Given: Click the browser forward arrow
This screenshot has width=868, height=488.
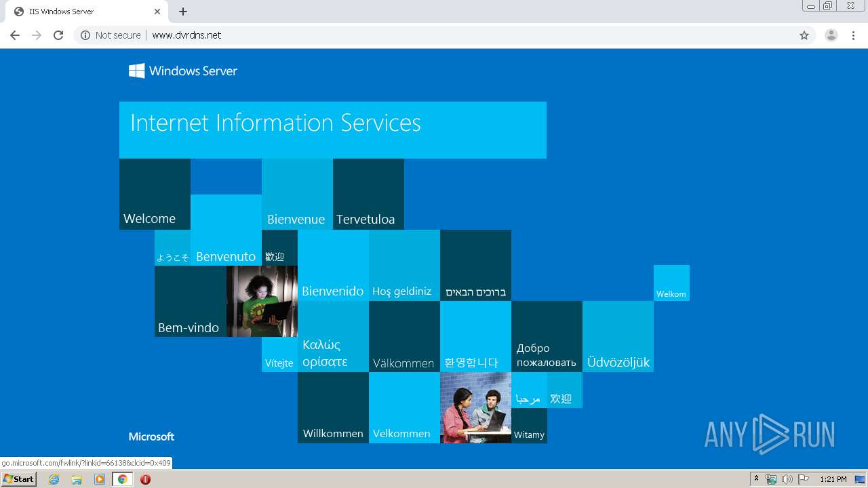Looking at the screenshot, I should pos(37,35).
